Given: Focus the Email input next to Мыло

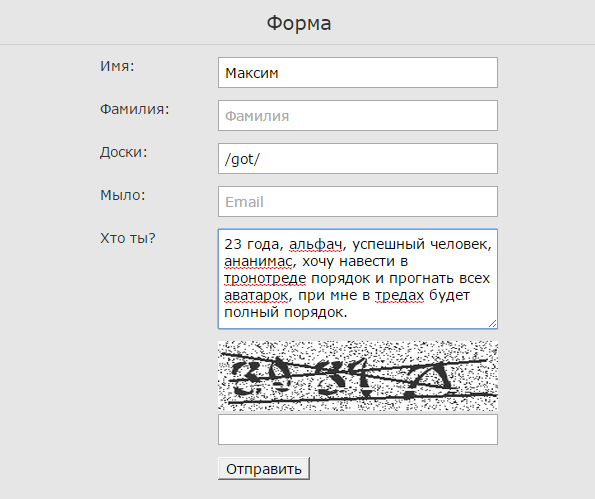Looking at the screenshot, I should pyautogui.click(x=358, y=201).
